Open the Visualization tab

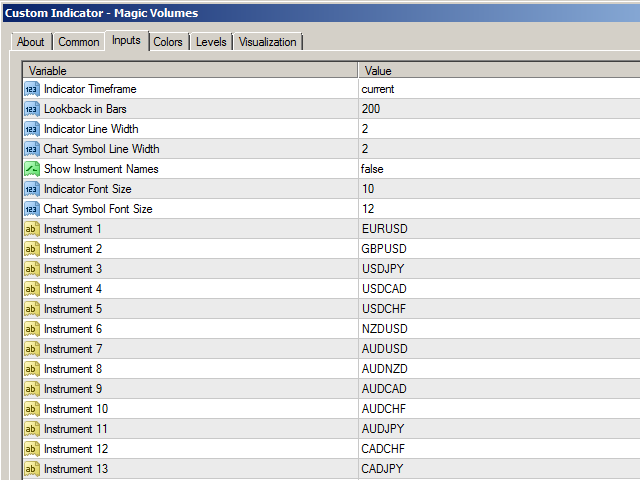(x=268, y=42)
